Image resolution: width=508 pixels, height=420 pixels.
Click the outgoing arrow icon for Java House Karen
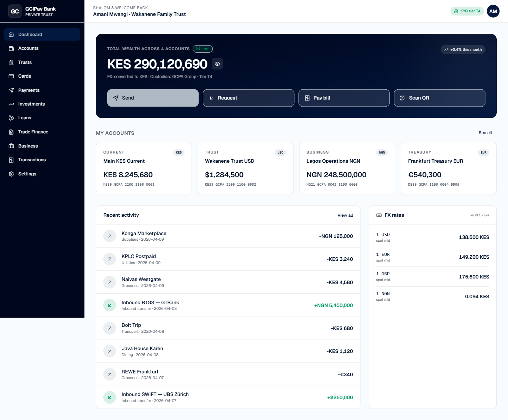[110, 351]
